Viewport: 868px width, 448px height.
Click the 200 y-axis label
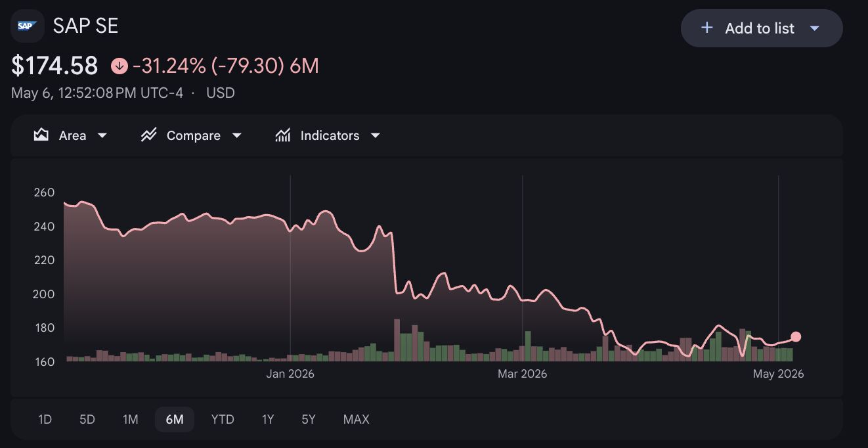point(44,294)
